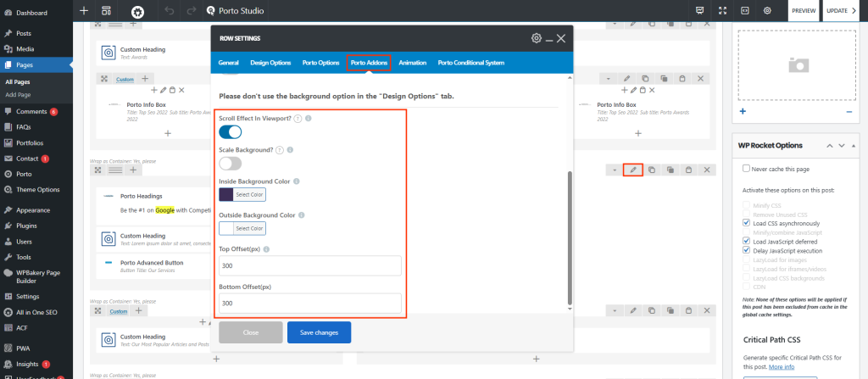Click the gray Close button
The image size is (868, 379).
pos(251,332)
